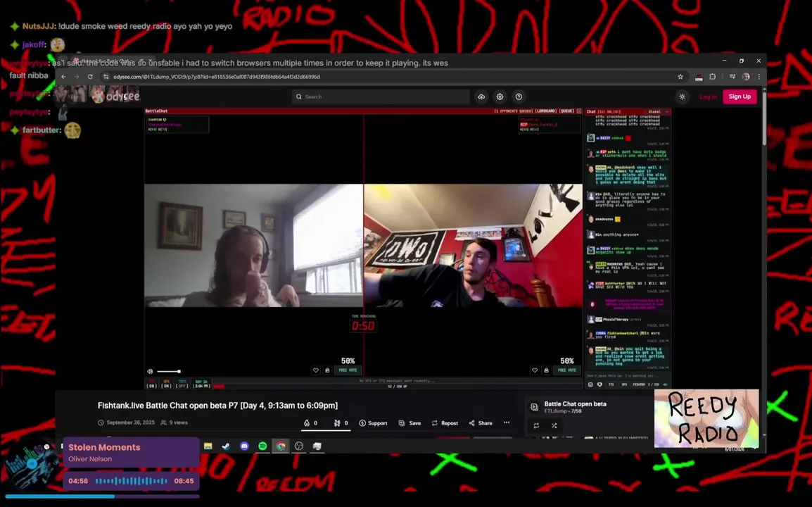Cast FREE VOTE for the right contestant
The height and width of the screenshot is (507, 812).
(567, 370)
